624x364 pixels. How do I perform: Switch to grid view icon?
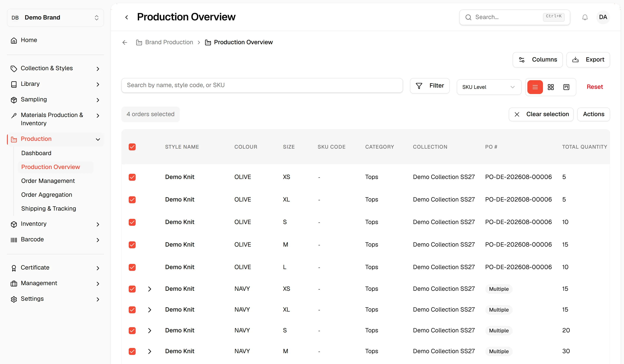point(551,87)
